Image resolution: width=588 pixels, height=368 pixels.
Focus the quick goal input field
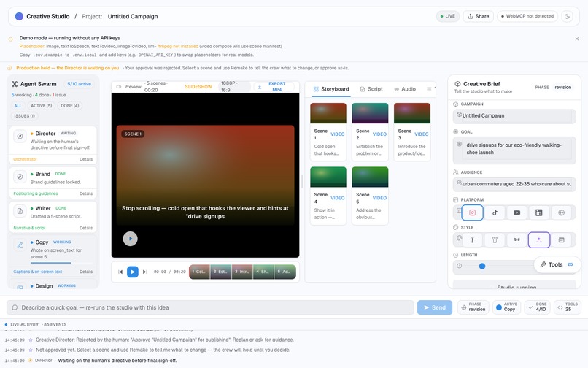click(x=210, y=307)
